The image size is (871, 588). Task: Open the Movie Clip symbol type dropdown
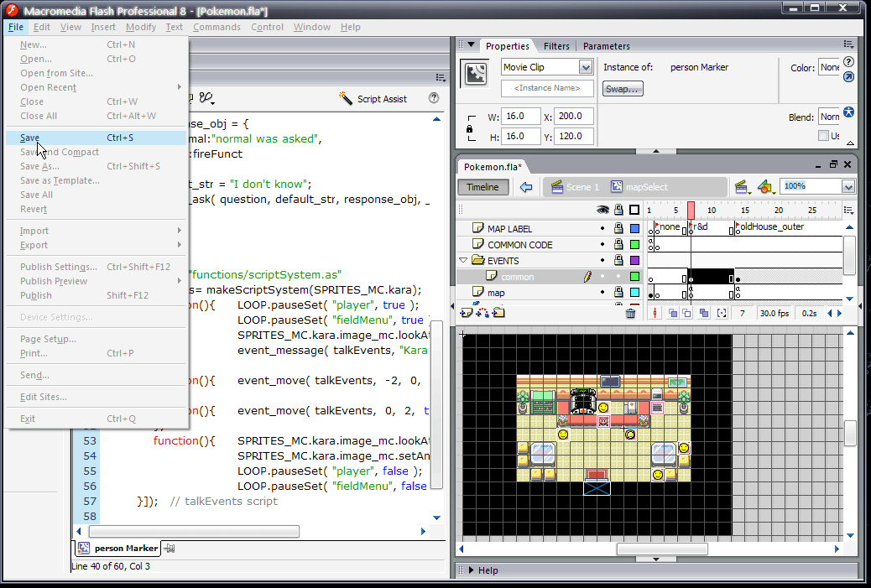[585, 67]
